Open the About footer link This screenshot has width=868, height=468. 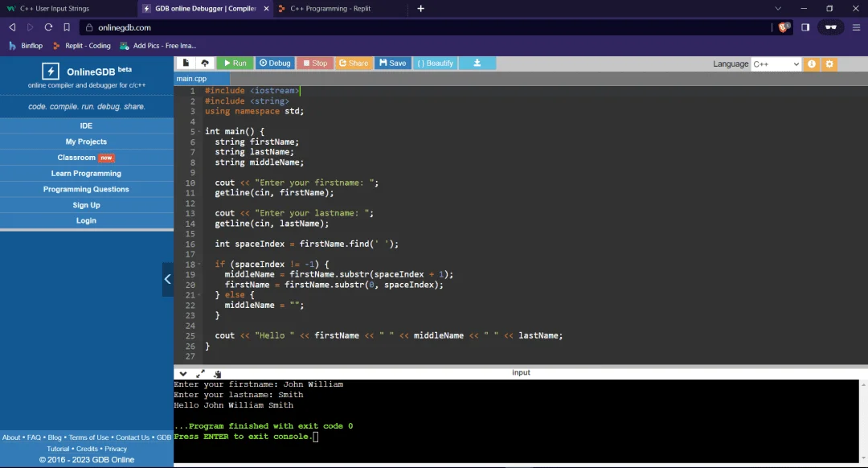(11, 437)
